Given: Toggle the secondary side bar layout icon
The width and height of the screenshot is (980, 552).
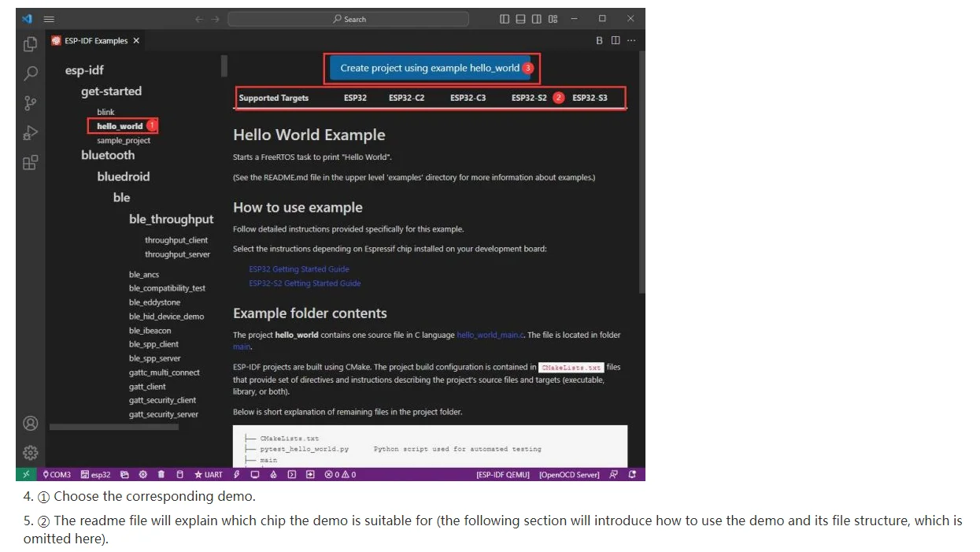Looking at the screenshot, I should 536,19.
